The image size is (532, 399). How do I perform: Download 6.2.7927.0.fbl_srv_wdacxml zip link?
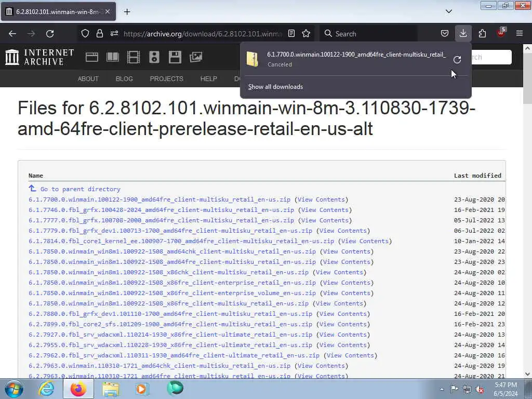click(170, 335)
